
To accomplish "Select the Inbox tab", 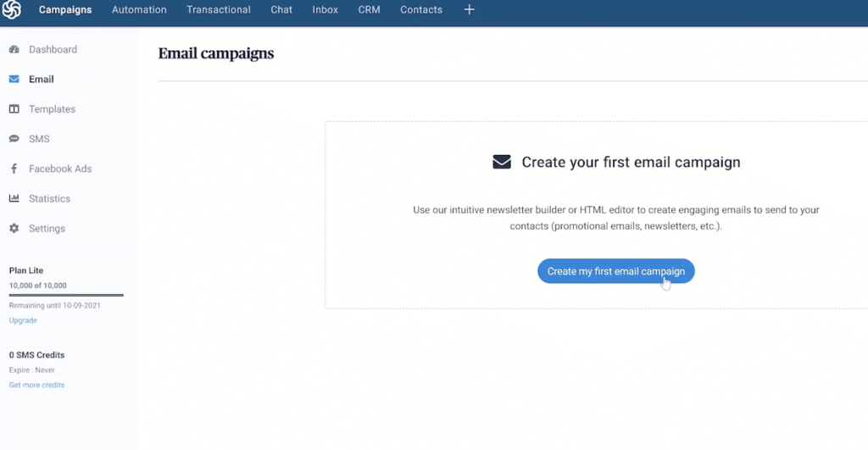I will click(x=325, y=10).
